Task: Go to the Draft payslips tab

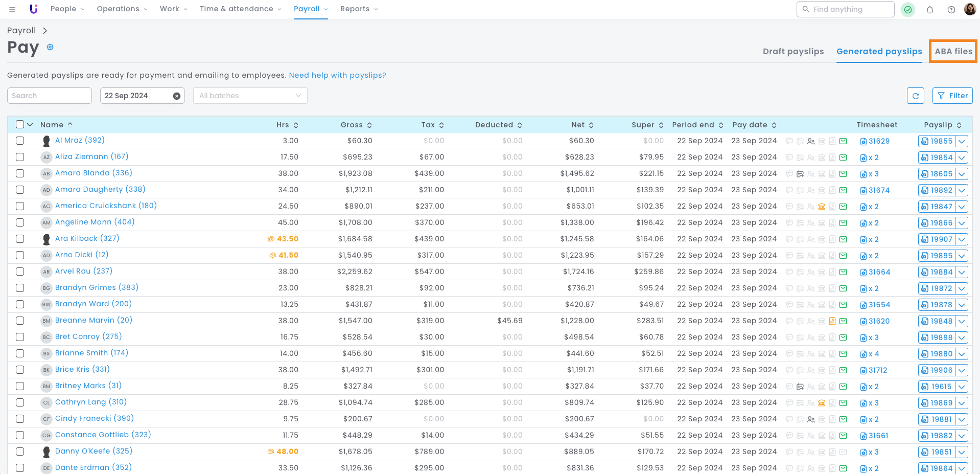Action: coord(793,51)
